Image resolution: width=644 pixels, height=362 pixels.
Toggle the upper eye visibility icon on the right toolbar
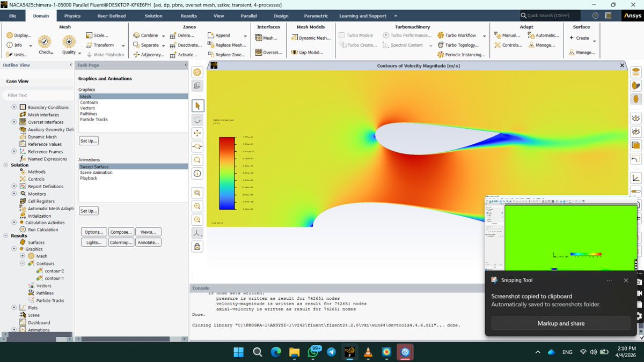pyautogui.click(x=636, y=118)
